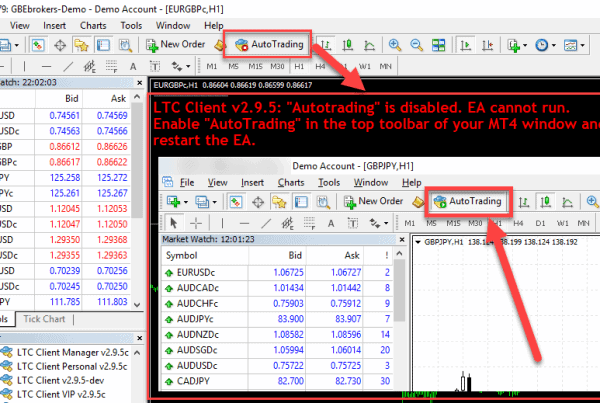
Task: Open Charts menu in outer window
Action: 93,26
